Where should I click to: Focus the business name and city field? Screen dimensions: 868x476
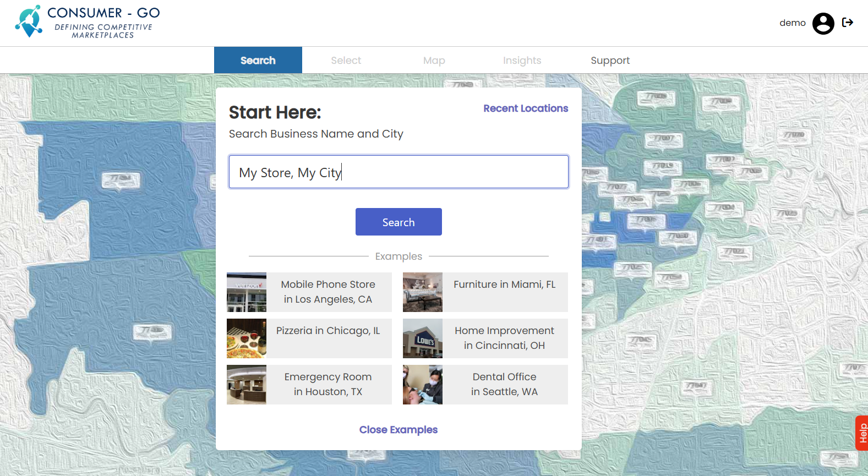[x=398, y=172]
